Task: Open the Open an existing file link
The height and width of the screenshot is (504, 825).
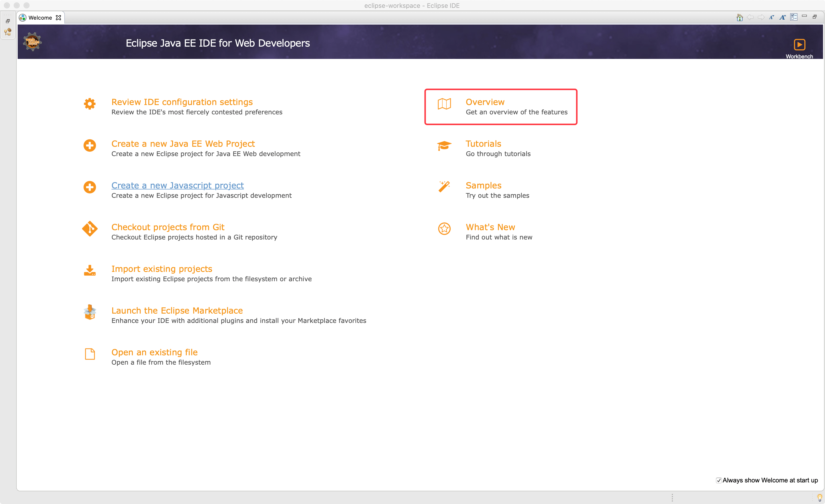Action: (154, 352)
